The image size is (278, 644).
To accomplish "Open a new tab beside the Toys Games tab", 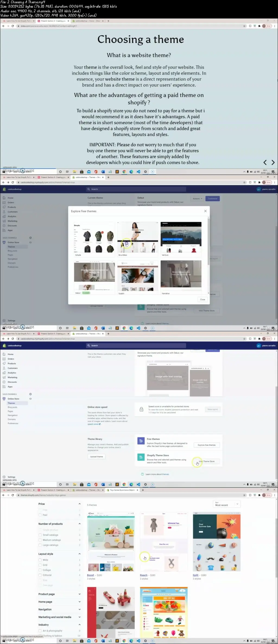I will 143,490.
